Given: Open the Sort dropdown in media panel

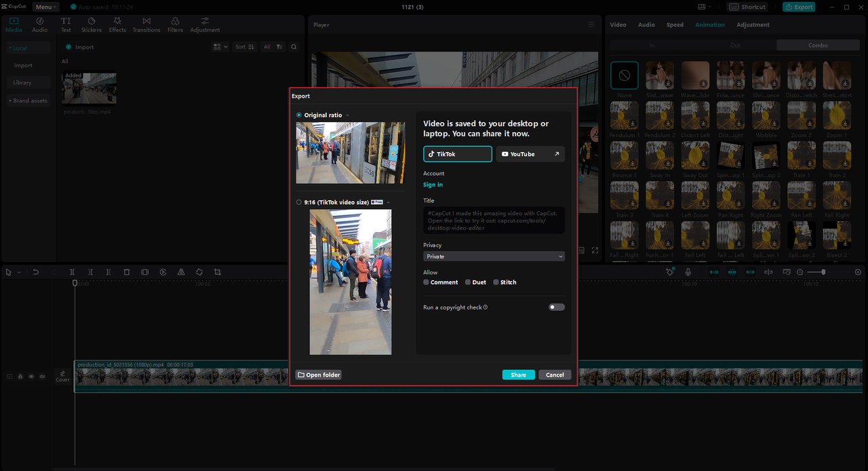Looking at the screenshot, I should (244, 47).
